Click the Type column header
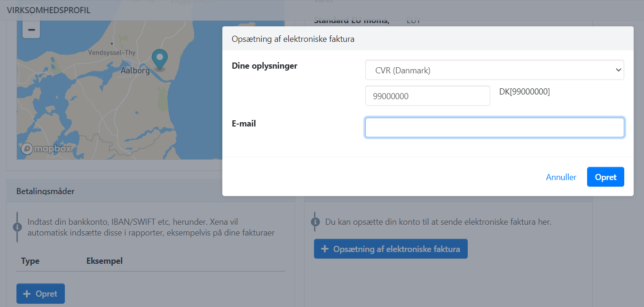 tap(30, 261)
